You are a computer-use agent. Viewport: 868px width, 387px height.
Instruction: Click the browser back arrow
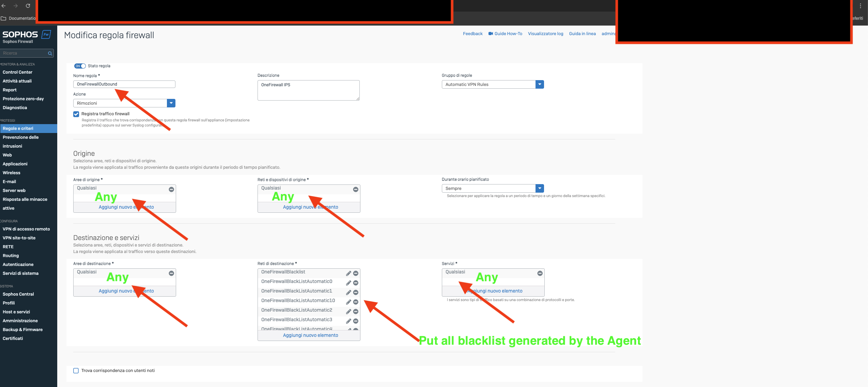4,6
